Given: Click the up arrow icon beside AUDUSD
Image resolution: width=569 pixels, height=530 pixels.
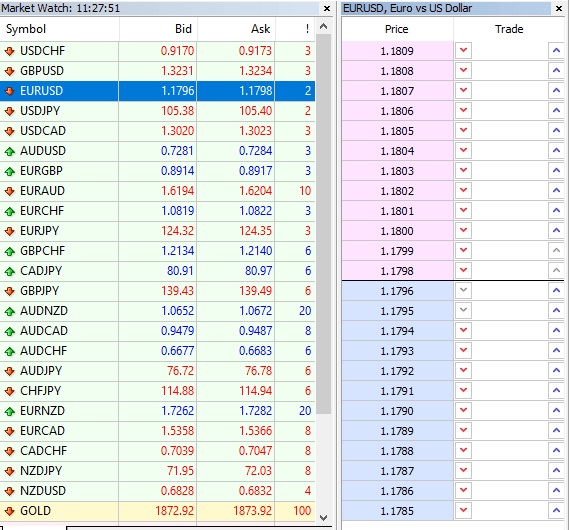Looking at the screenshot, I should (x=10, y=151).
